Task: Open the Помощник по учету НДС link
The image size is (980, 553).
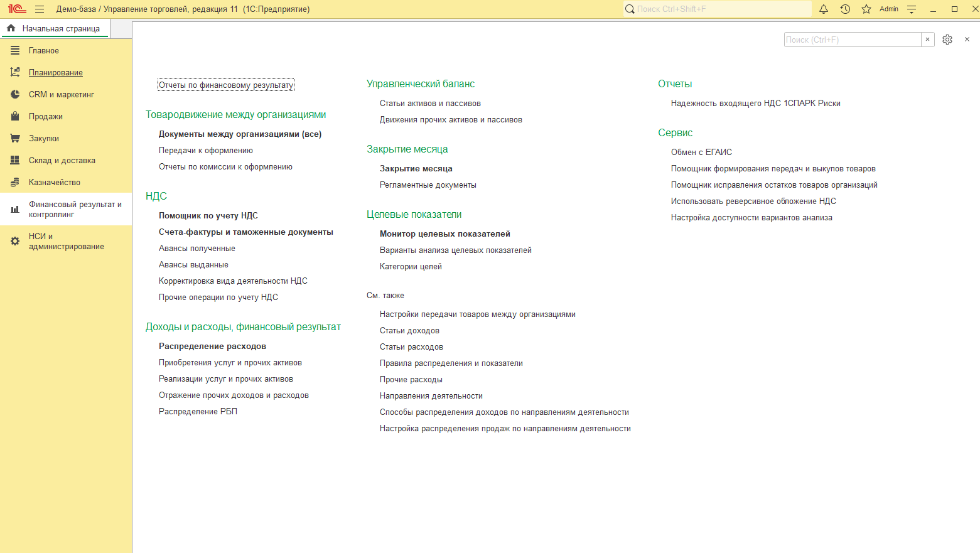Action: (x=208, y=215)
